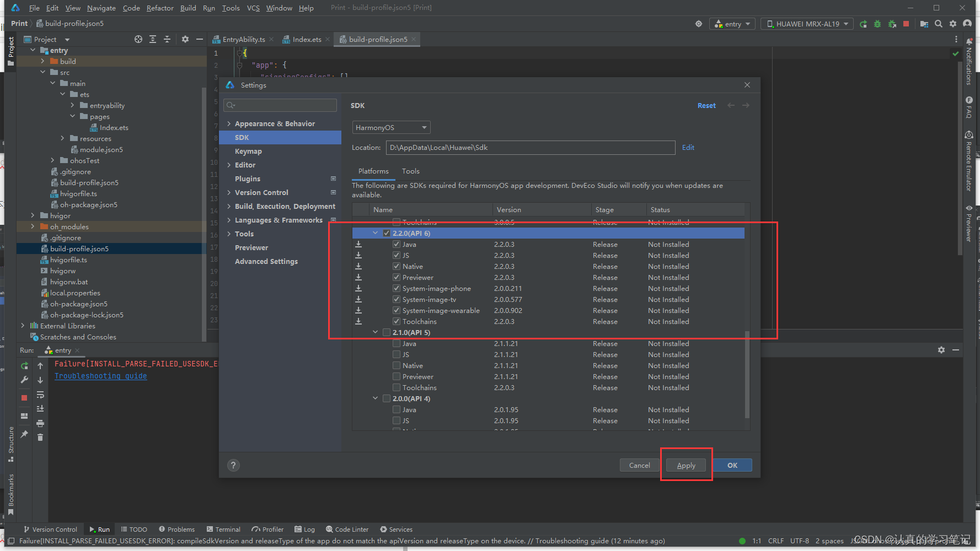Open the Troubleshooting guide link

point(100,376)
